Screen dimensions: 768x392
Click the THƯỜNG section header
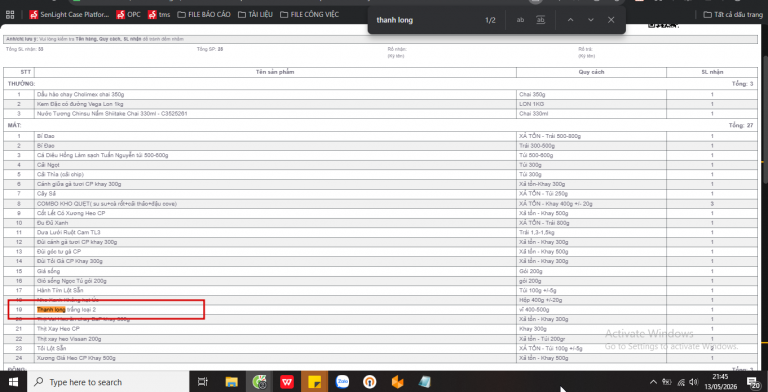pyautogui.click(x=22, y=84)
